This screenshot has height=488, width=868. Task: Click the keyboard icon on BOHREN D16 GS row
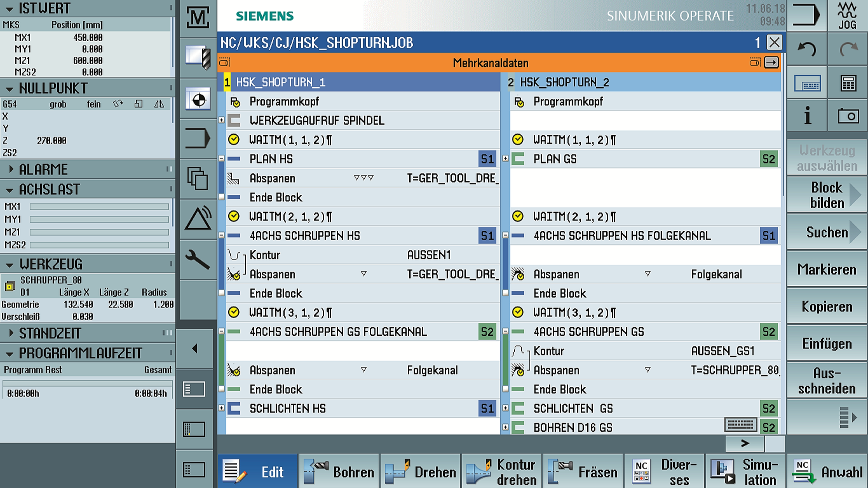coord(740,424)
